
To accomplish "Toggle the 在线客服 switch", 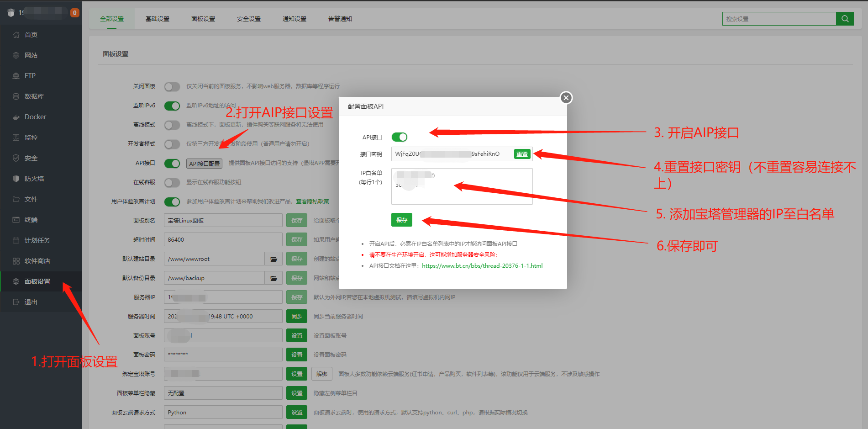I will coord(172,183).
